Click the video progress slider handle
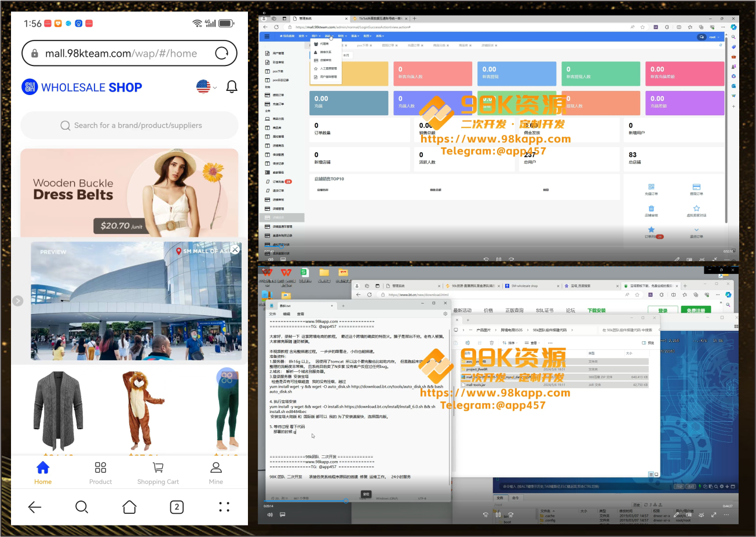The width and height of the screenshot is (756, 537). click(x=346, y=501)
